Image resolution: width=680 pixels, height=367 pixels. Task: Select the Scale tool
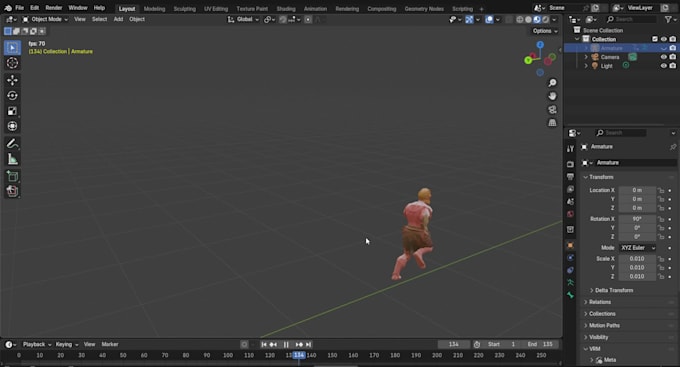tap(12, 111)
